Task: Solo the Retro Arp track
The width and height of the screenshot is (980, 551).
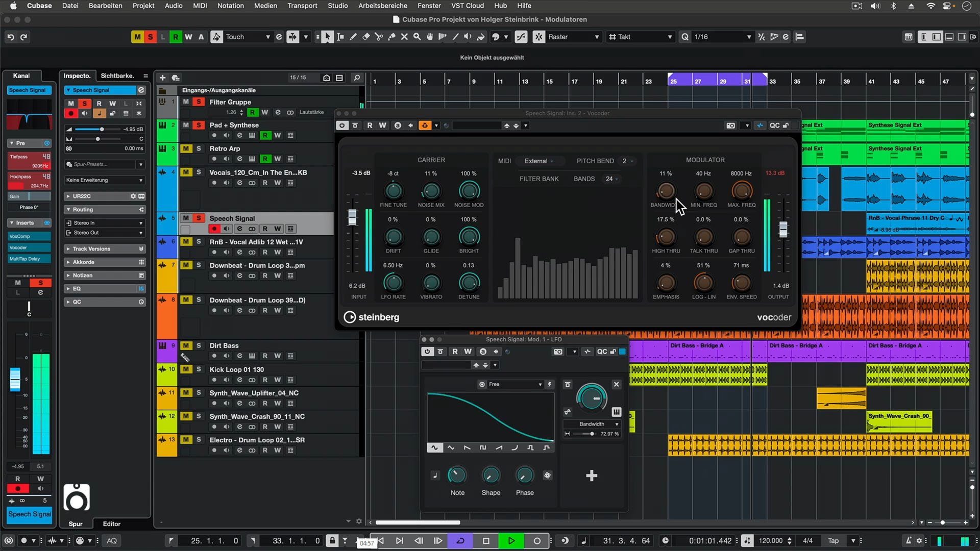Action: coord(199,148)
